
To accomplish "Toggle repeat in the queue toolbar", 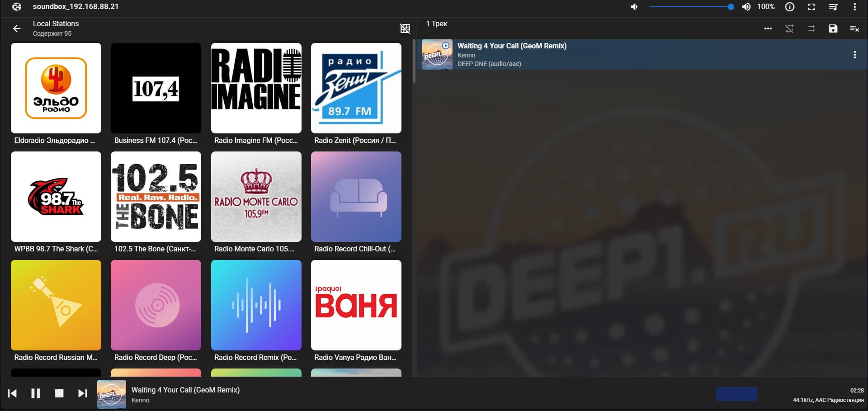I will [811, 28].
